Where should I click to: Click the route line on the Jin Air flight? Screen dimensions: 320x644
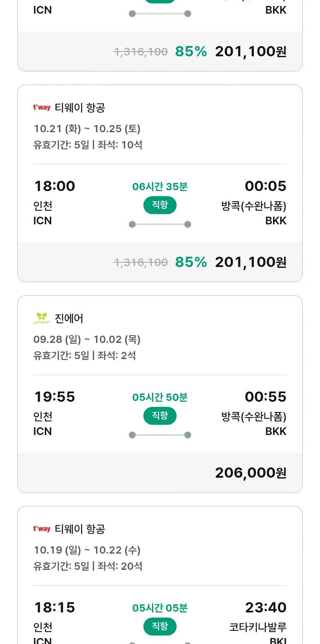point(160,435)
